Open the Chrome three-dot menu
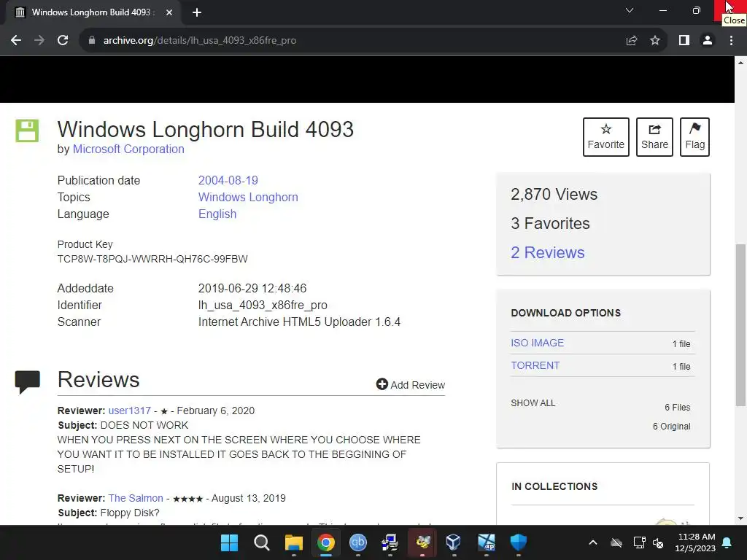This screenshot has height=560, width=747. (x=731, y=41)
